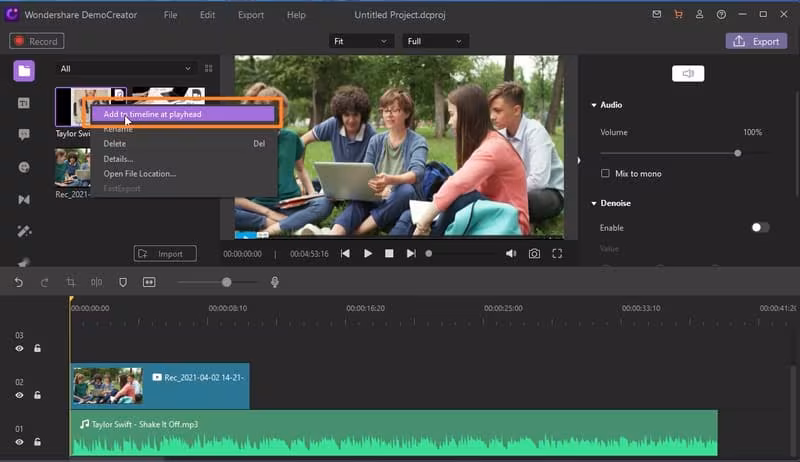Enter fullscreen preview mode
Screen dimensions: 800x462
(x=557, y=253)
